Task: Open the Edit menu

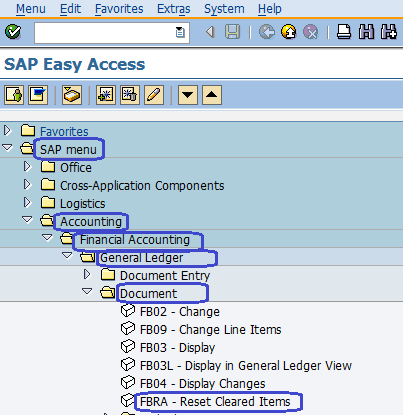Action: coord(70,9)
